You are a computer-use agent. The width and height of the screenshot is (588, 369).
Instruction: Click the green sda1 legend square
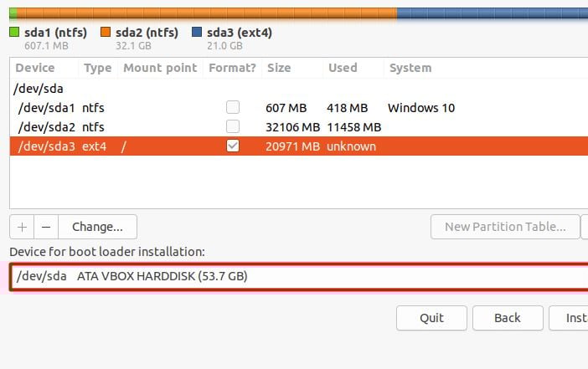click(14, 33)
